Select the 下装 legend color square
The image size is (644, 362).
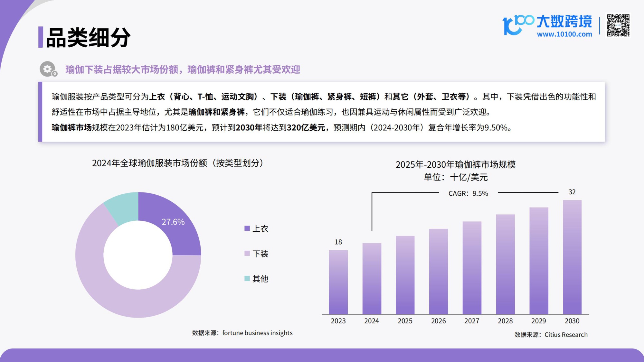[247, 254]
